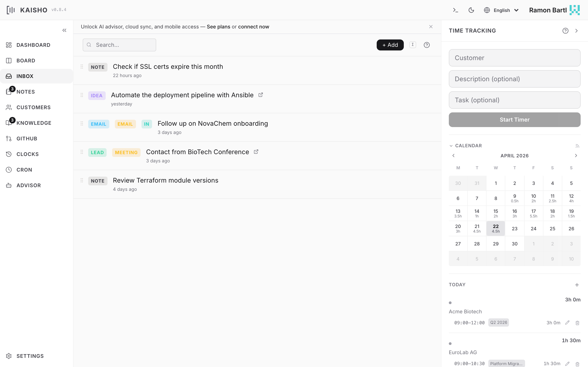Edit Acme Biotech time entry
Viewport: 588px width, 367px height.
(x=567, y=323)
